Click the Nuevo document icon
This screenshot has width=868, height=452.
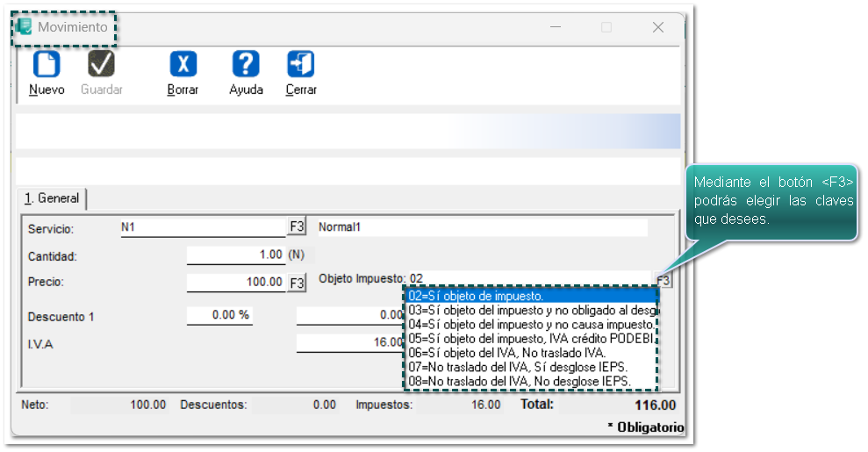47,64
